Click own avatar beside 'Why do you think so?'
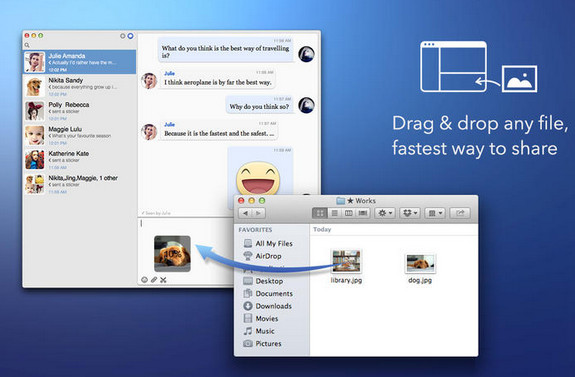 pos(306,105)
